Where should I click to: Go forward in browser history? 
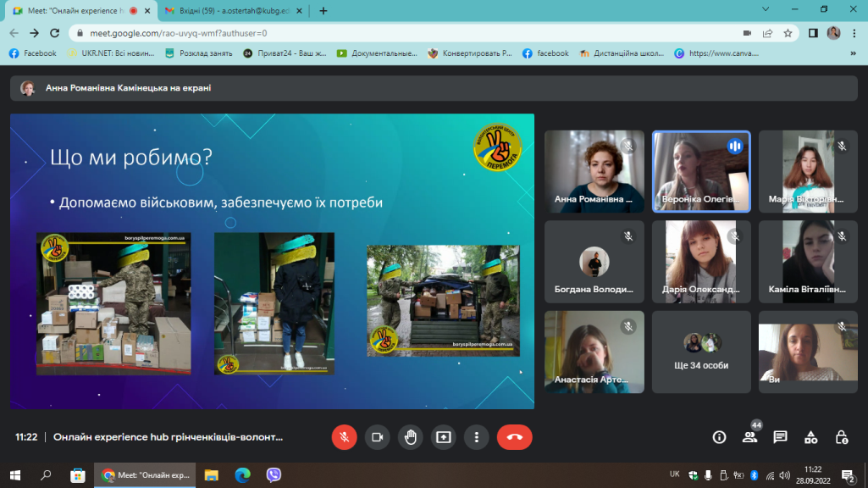point(35,33)
